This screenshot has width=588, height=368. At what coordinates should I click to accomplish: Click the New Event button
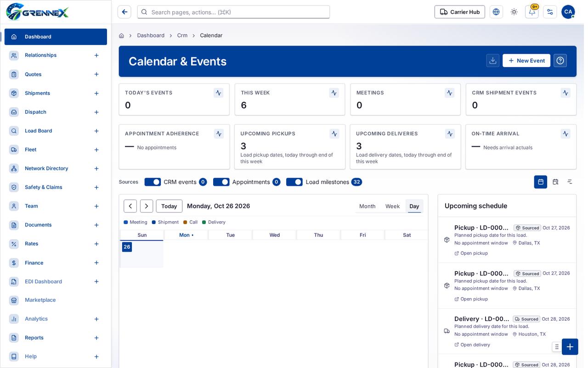526,61
